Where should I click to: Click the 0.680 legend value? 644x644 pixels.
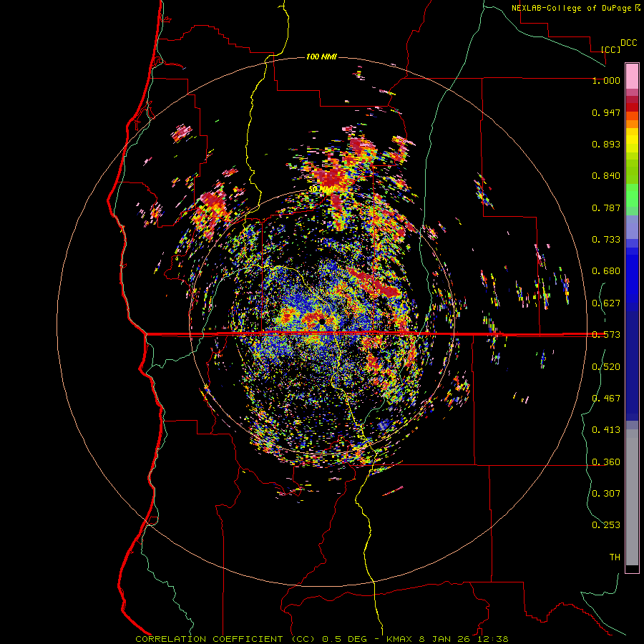click(606, 271)
